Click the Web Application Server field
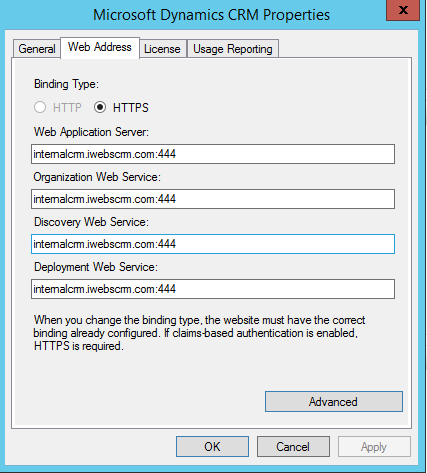 [213, 154]
